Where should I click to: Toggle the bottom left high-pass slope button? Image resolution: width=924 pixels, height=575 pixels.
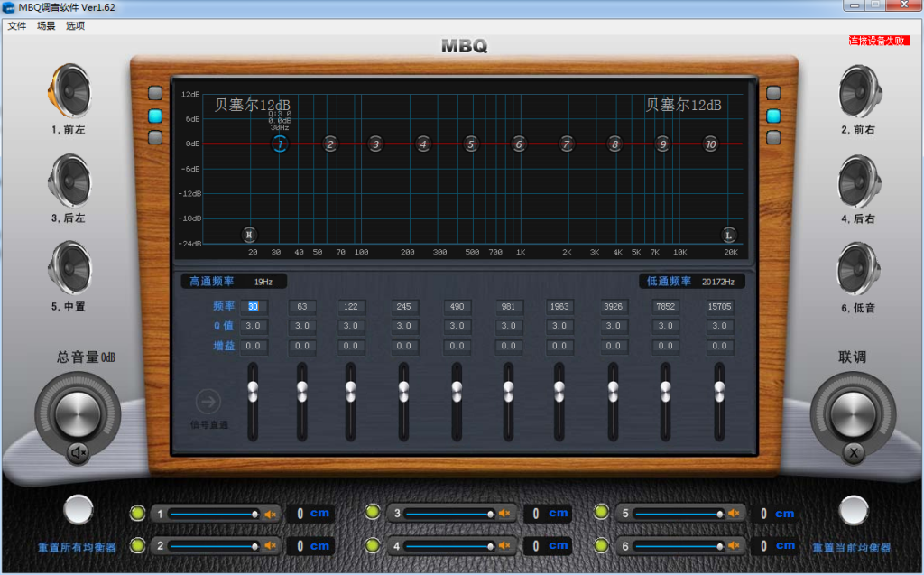coord(155,137)
